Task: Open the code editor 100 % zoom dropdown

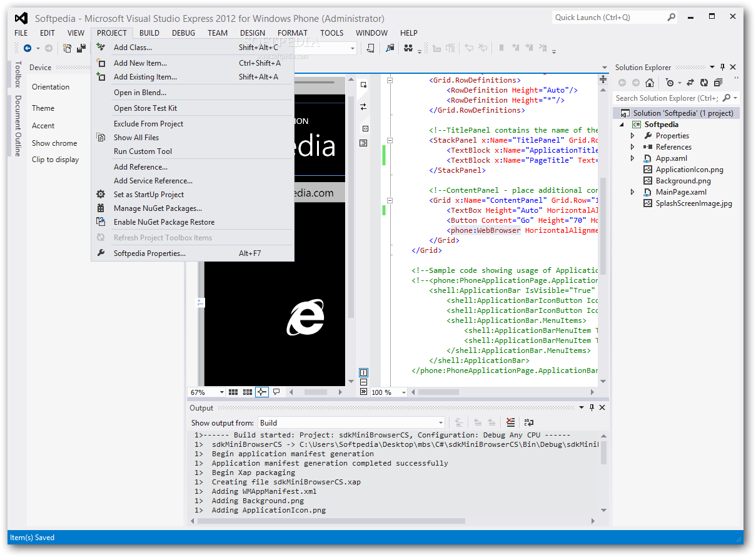Action: [403, 392]
